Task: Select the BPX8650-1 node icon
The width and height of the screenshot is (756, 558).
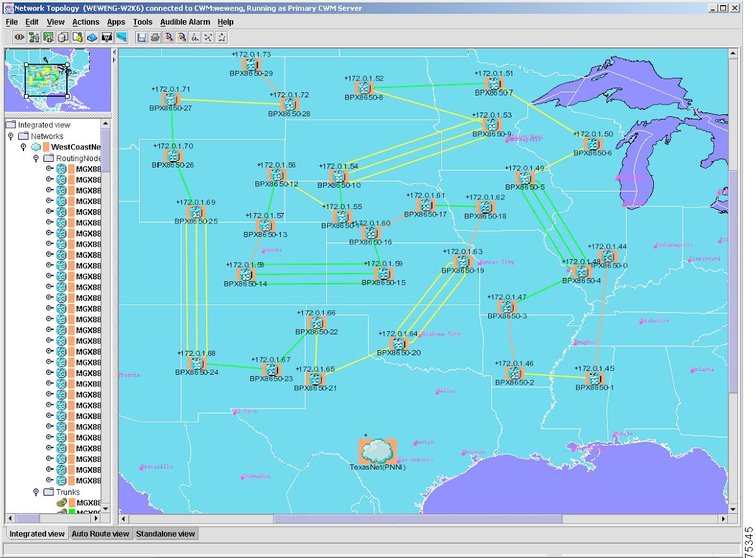Action: point(594,378)
